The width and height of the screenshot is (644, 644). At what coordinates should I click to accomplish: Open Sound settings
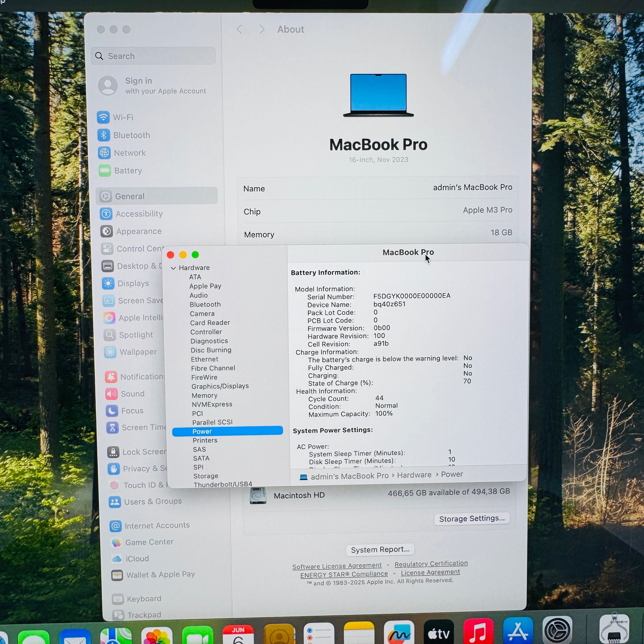(125, 394)
